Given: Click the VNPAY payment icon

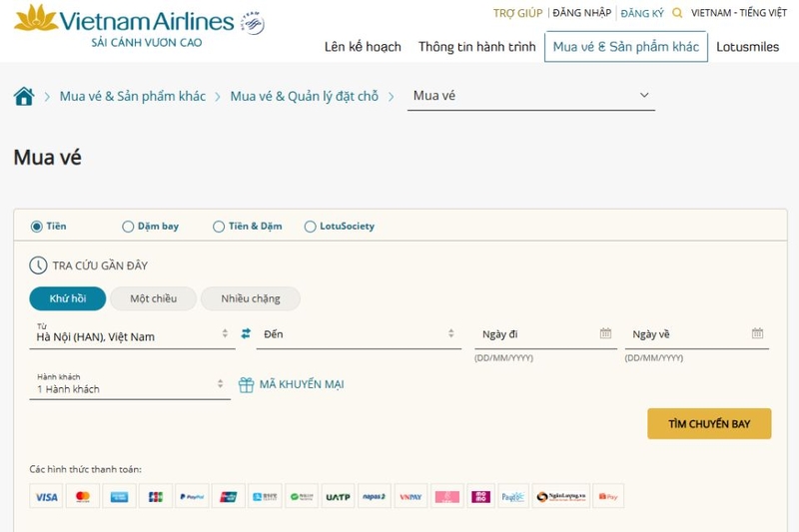Looking at the screenshot, I should (410, 496).
